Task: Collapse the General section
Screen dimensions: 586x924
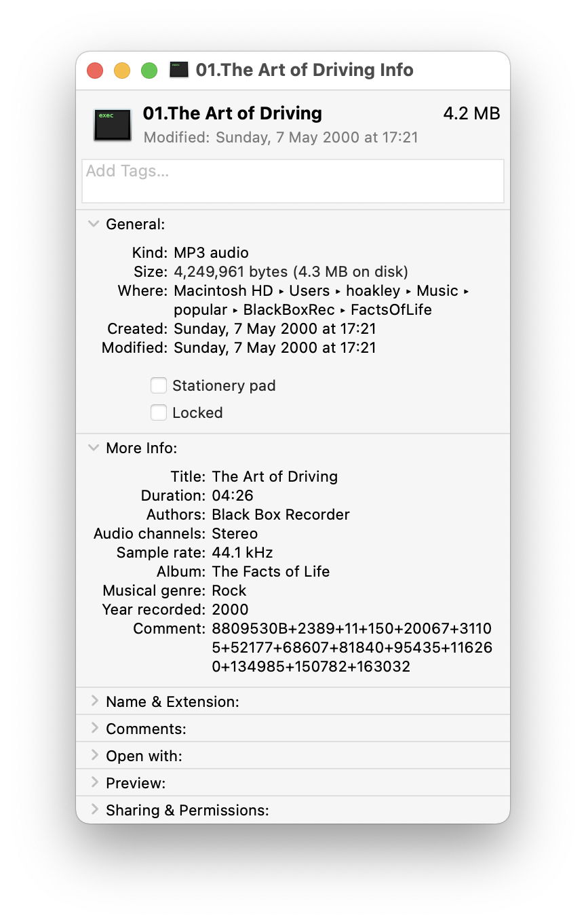Action: pos(94,225)
